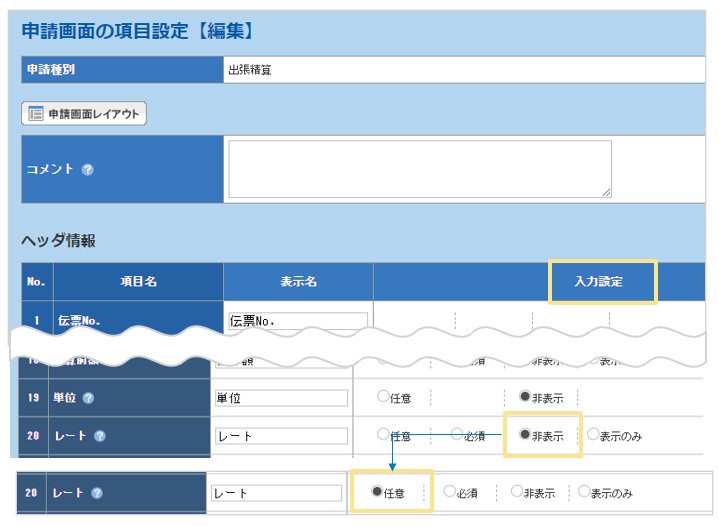Click the 項目名 column header
Image resolution: width=719 pixels, height=527 pixels.
tap(138, 282)
